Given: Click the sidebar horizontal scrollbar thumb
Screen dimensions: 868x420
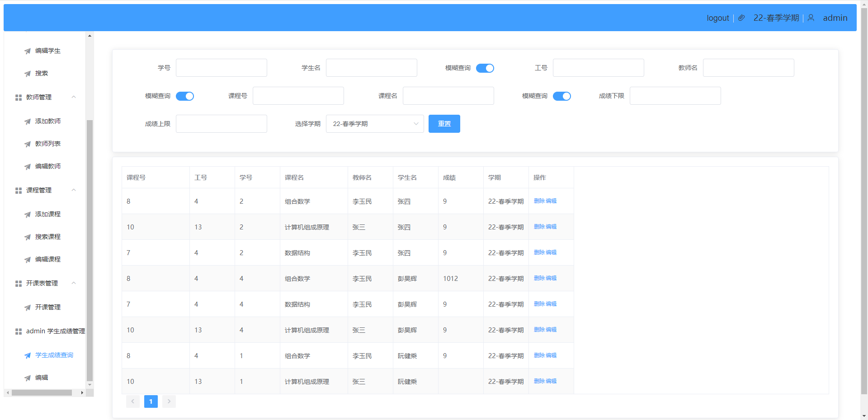Looking at the screenshot, I should coord(42,393).
